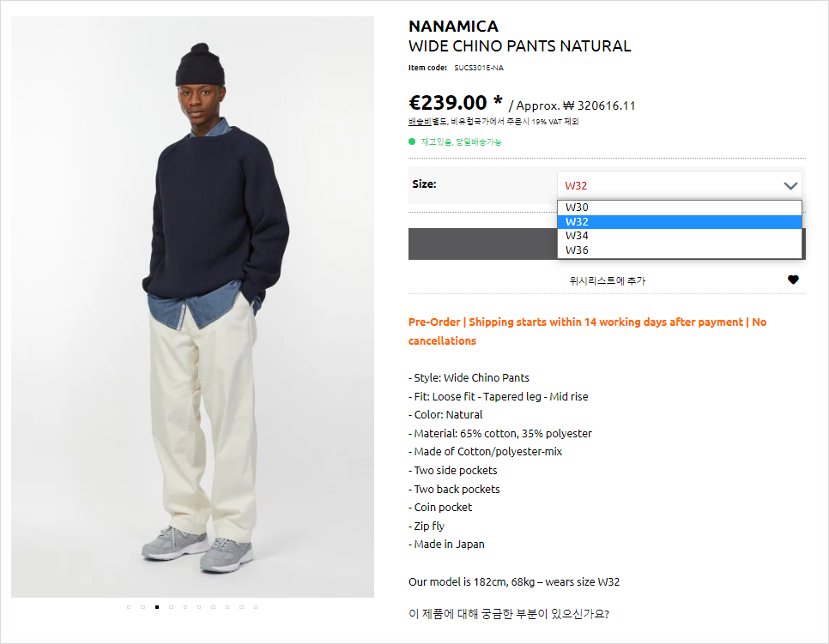This screenshot has height=644, width=829.
Task: Click the Size dropdown chevron arrow
Action: point(790,185)
